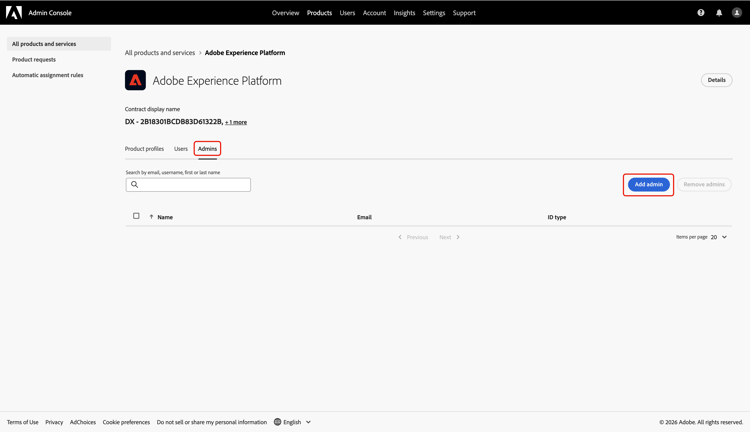Click the Adobe Experience Platform breadcrumb text
Screen dimensions: 750x432
[245, 53]
